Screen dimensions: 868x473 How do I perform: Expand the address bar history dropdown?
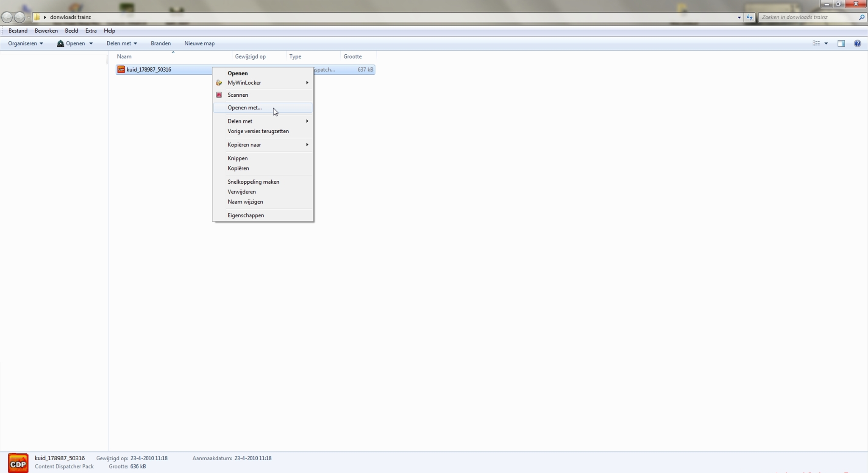click(739, 17)
